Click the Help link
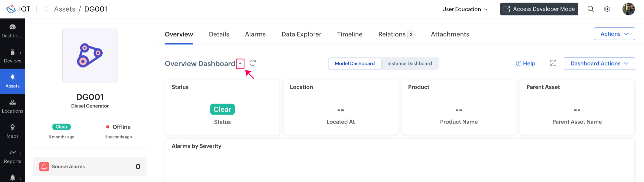 click(x=525, y=64)
